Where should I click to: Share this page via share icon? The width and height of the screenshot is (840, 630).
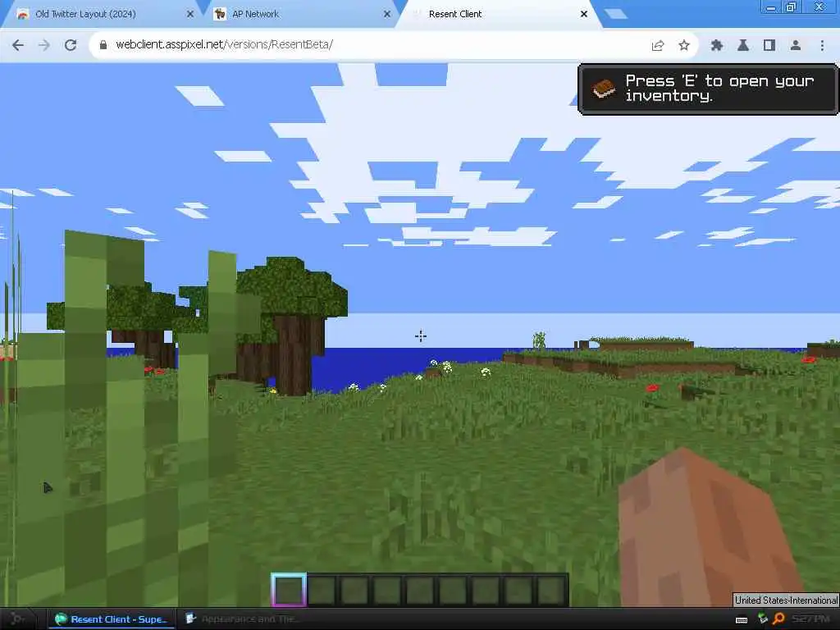coord(658,46)
